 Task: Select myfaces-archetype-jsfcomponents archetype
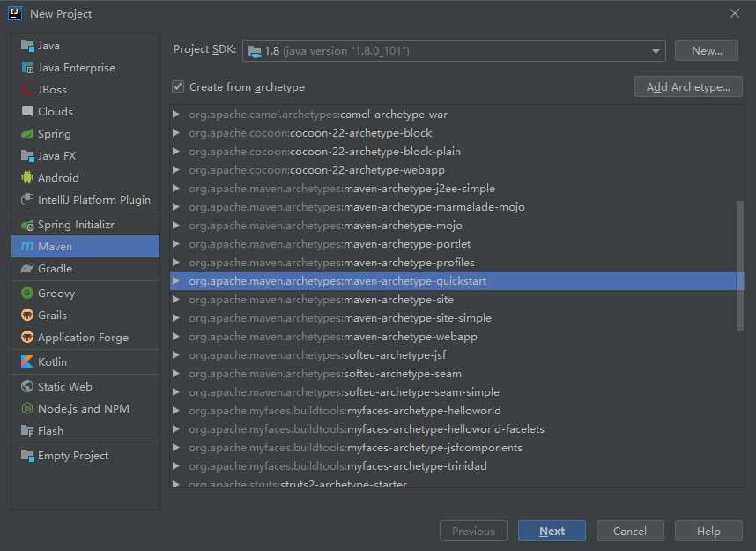coord(457,448)
